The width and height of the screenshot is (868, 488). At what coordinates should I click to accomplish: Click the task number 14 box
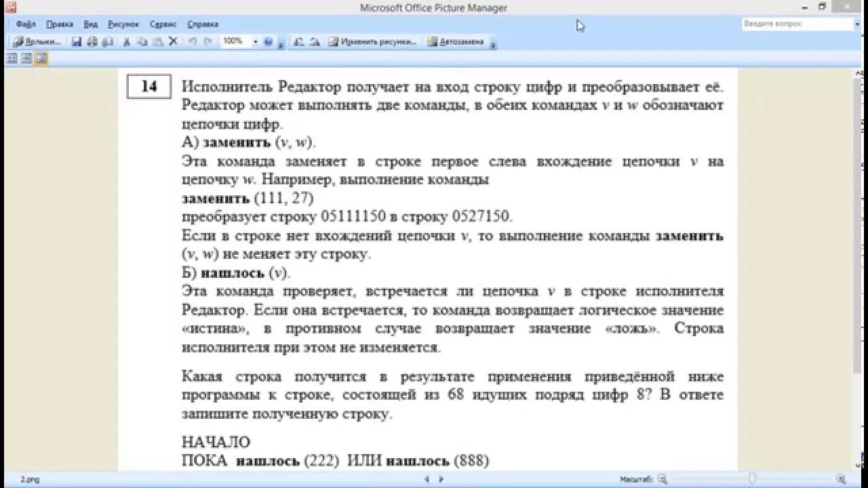(149, 87)
